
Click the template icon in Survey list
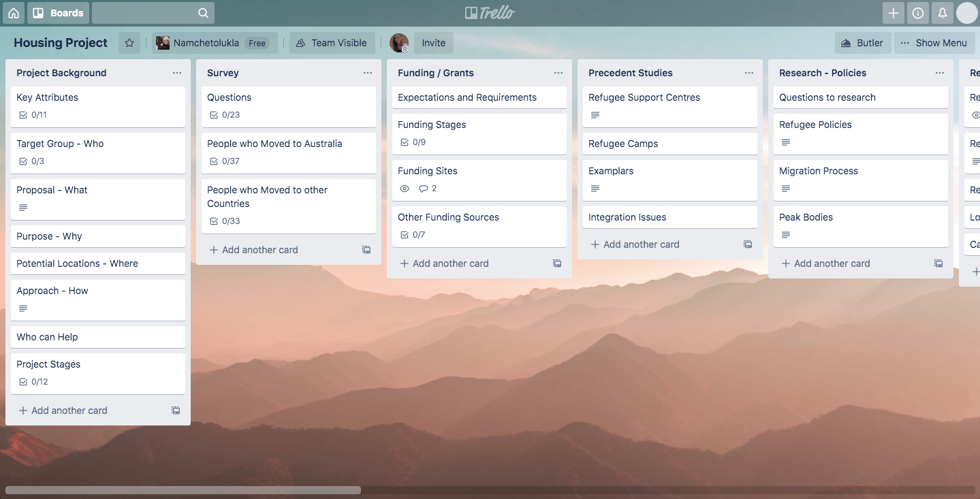(x=366, y=250)
